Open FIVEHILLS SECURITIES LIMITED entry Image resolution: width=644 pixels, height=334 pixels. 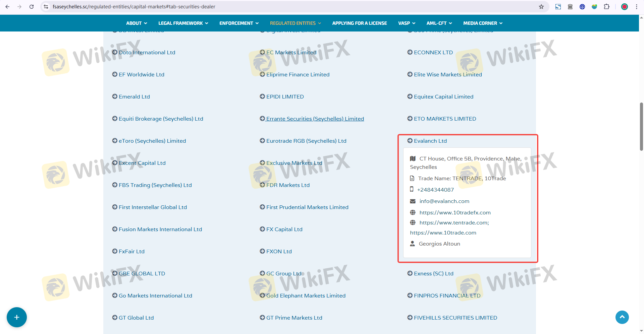tap(455, 318)
